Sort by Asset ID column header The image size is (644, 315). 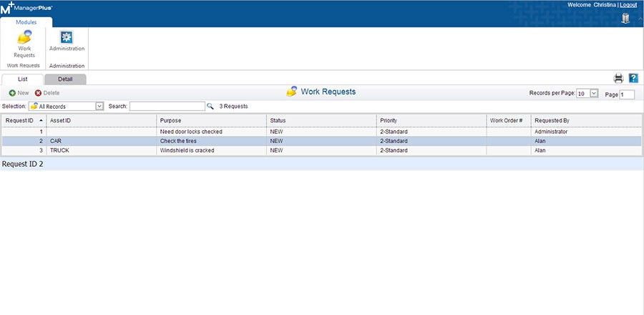(x=101, y=121)
